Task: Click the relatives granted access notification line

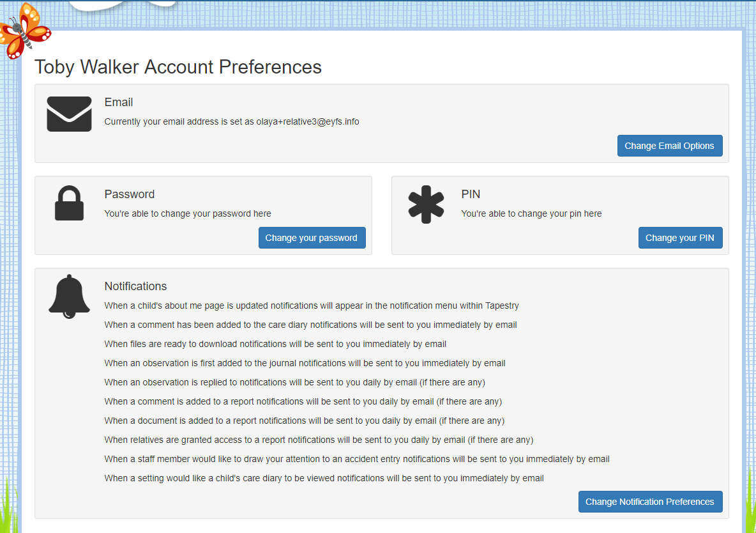Action: tap(319, 440)
